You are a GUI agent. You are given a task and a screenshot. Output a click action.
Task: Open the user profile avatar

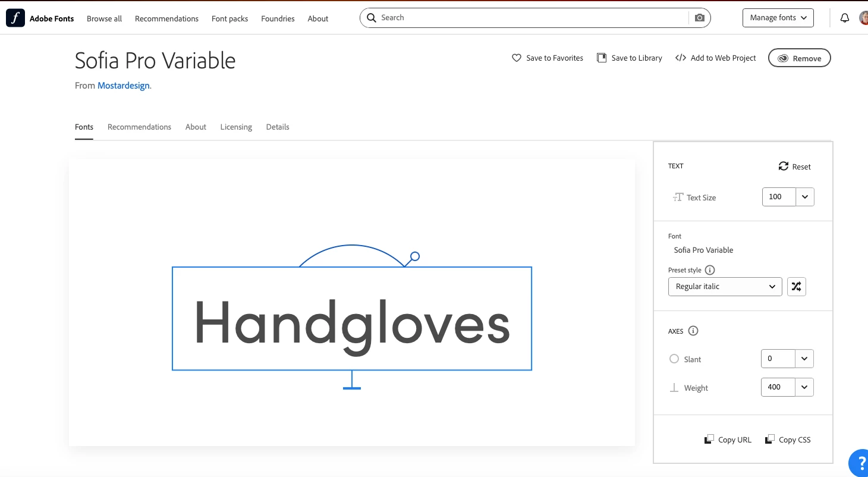pyautogui.click(x=864, y=18)
